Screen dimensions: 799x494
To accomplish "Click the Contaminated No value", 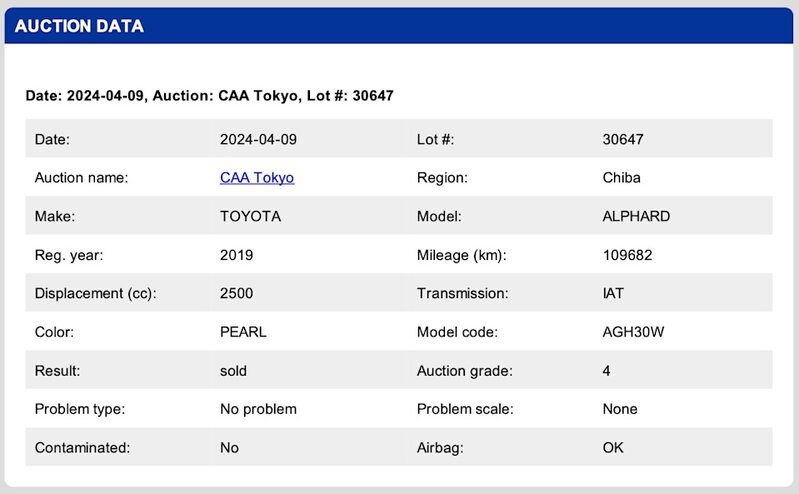I will click(229, 448).
